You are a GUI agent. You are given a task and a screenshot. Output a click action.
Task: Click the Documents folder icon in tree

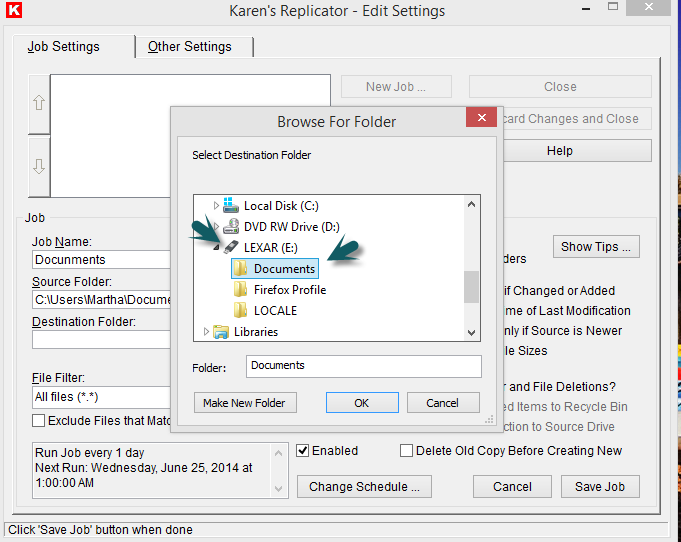[240, 268]
